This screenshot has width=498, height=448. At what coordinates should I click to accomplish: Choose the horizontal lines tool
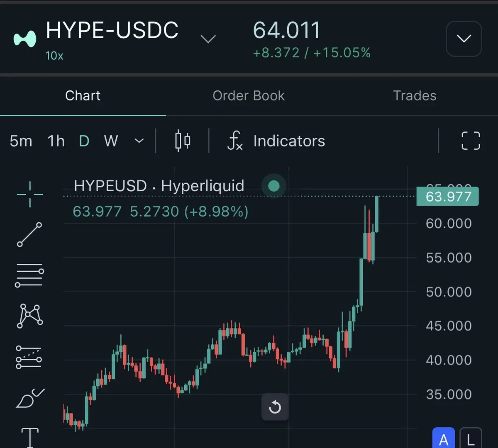pyautogui.click(x=29, y=275)
